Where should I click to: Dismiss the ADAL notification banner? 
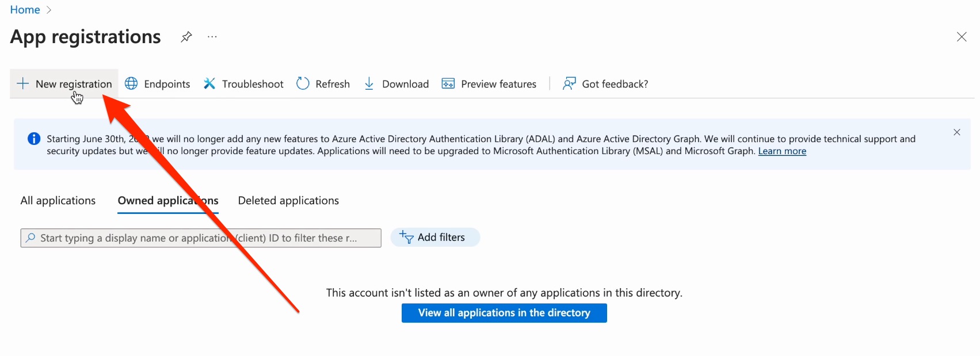click(x=957, y=132)
